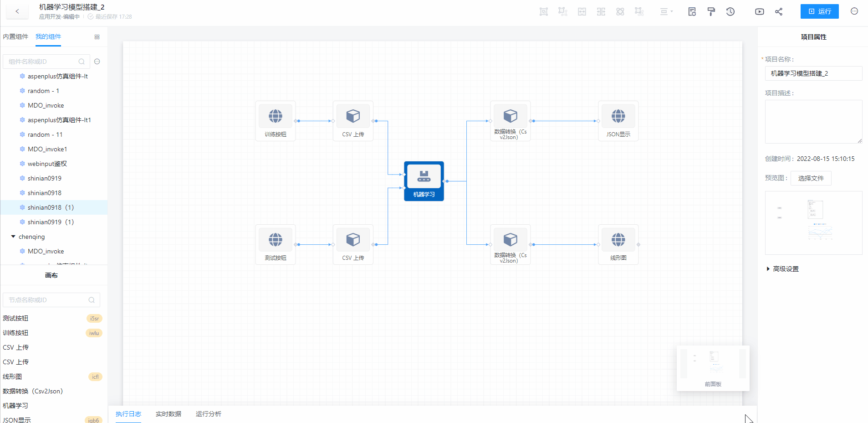Screen dimensions: 868x423
Task: Click the 运行 button
Action: point(819,11)
